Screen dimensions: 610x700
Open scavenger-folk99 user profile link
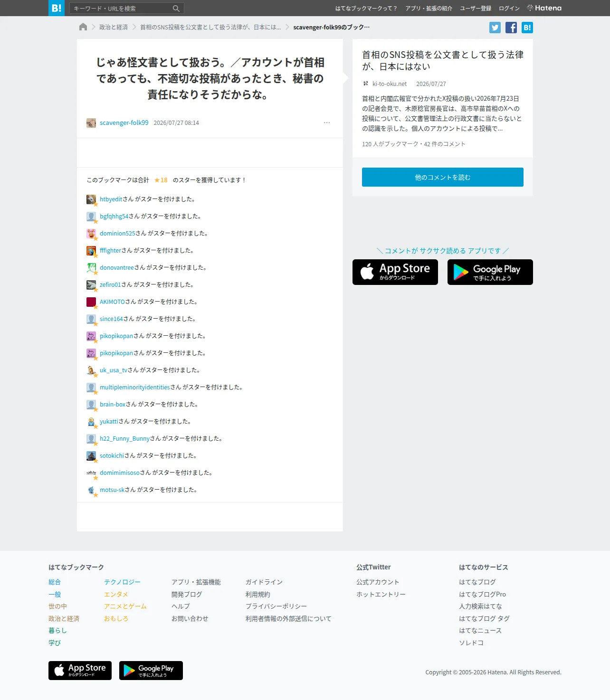tap(124, 123)
